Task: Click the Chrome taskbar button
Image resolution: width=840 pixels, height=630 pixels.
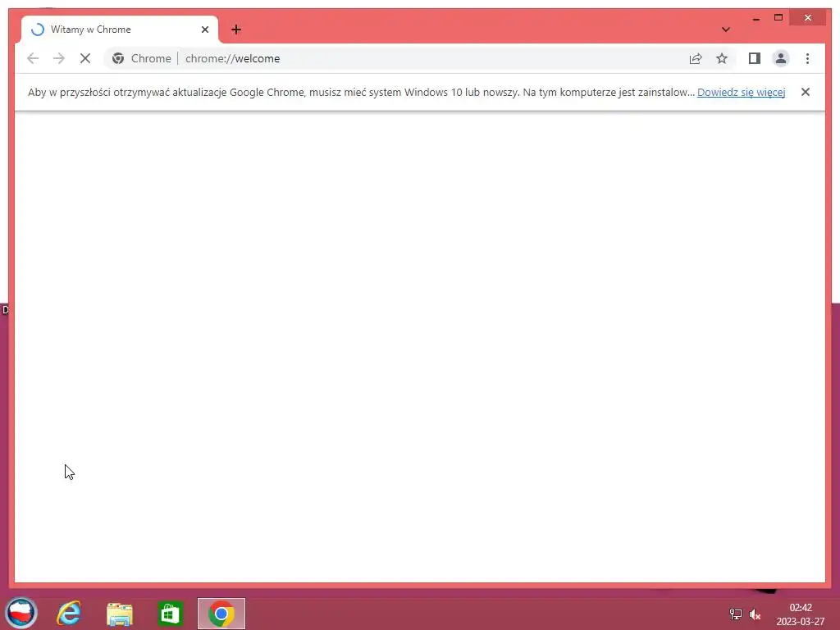Action: [x=221, y=614]
